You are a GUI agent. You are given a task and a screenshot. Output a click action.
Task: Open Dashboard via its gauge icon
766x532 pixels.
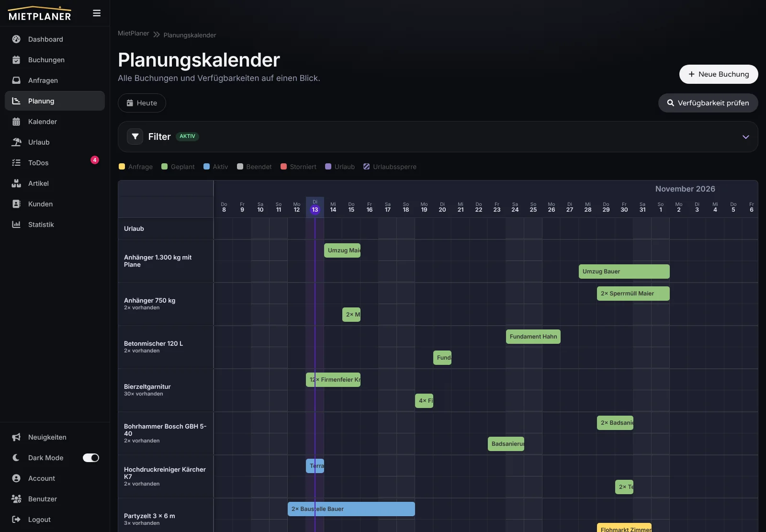click(x=16, y=39)
